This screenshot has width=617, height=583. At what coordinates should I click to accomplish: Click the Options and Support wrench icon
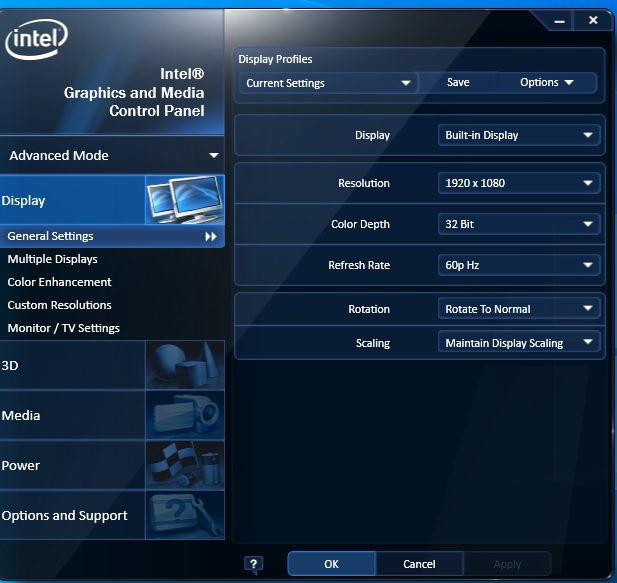pyautogui.click(x=185, y=515)
